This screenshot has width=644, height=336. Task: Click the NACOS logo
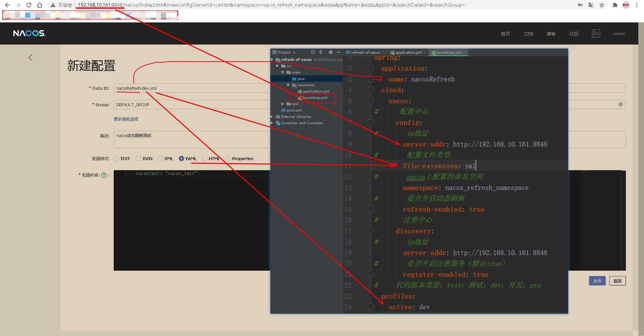(x=29, y=33)
